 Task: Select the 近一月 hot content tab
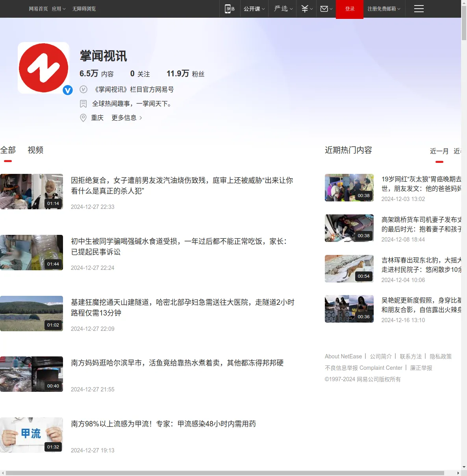(x=439, y=151)
